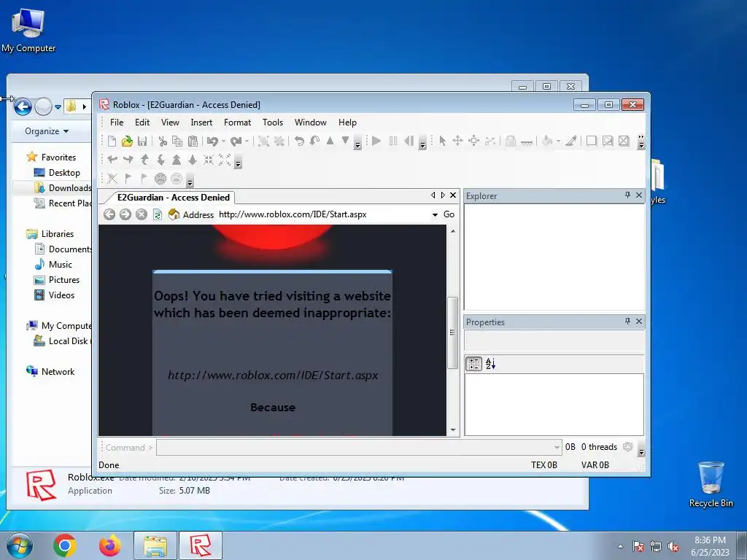Click the New file icon in Roblox toolbar
Image resolution: width=747 pixels, height=560 pixels.
click(112, 141)
